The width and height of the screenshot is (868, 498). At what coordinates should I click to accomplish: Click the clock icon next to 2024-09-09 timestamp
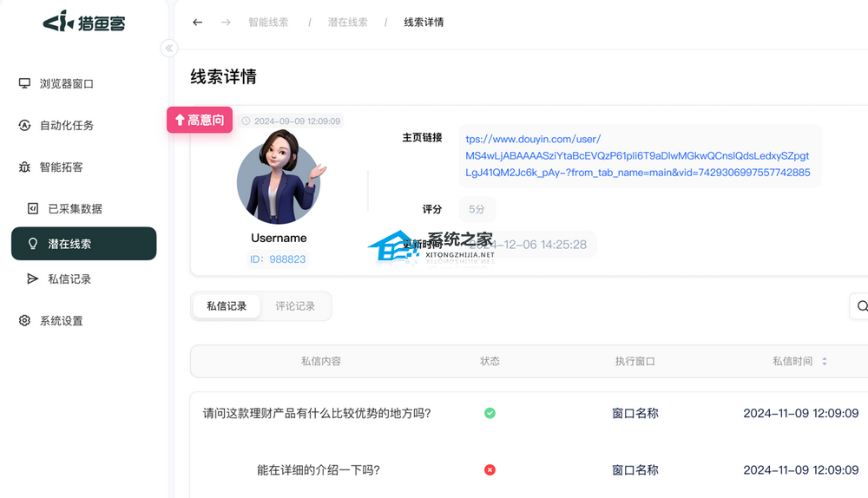[x=247, y=121]
